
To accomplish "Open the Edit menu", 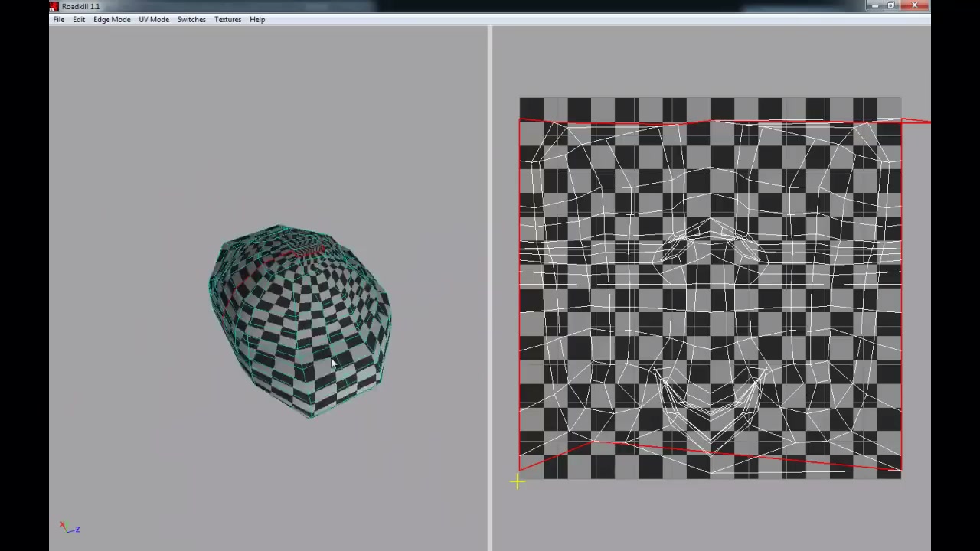I will pyautogui.click(x=79, y=20).
